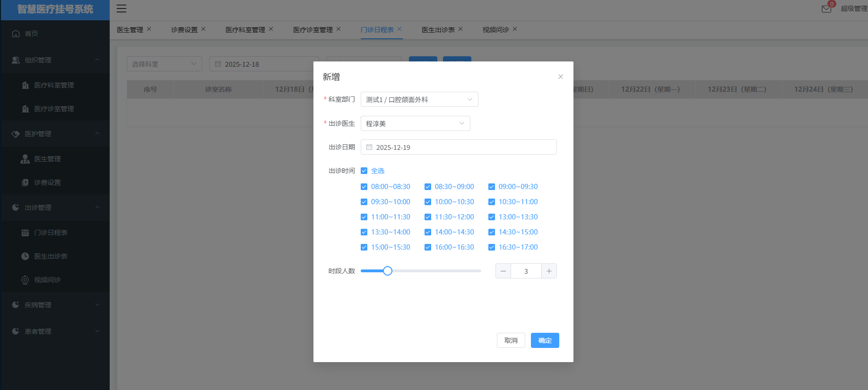Click the 确定 confirm button
This screenshot has width=868, height=390.
(x=545, y=340)
